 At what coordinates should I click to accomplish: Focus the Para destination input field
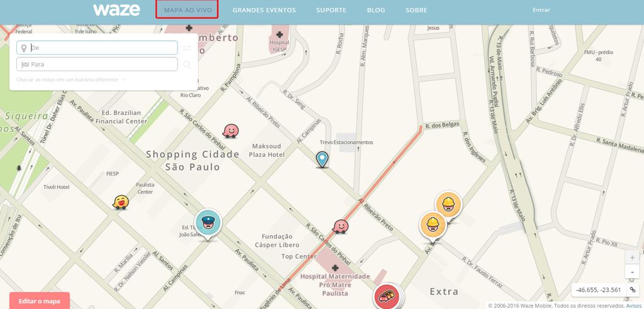97,64
